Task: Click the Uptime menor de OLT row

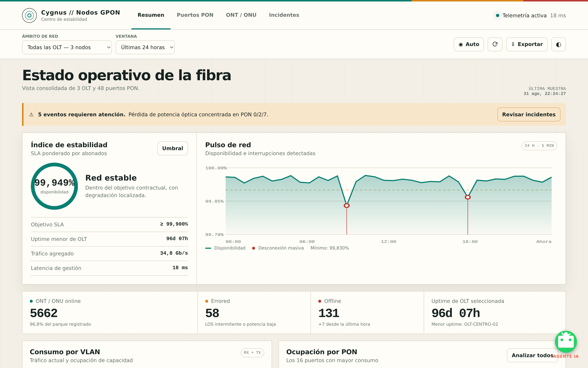Action: click(109, 239)
